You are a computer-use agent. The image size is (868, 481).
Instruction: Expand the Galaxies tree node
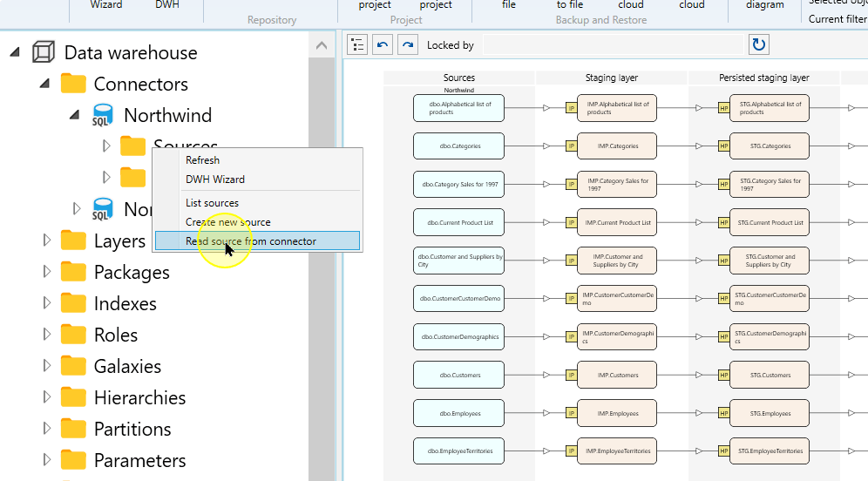pos(47,366)
